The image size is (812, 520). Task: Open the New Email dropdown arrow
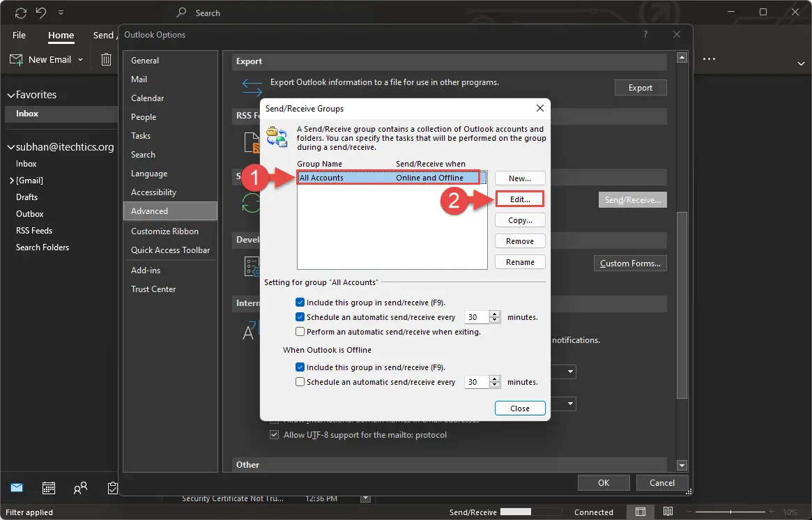[80, 59]
